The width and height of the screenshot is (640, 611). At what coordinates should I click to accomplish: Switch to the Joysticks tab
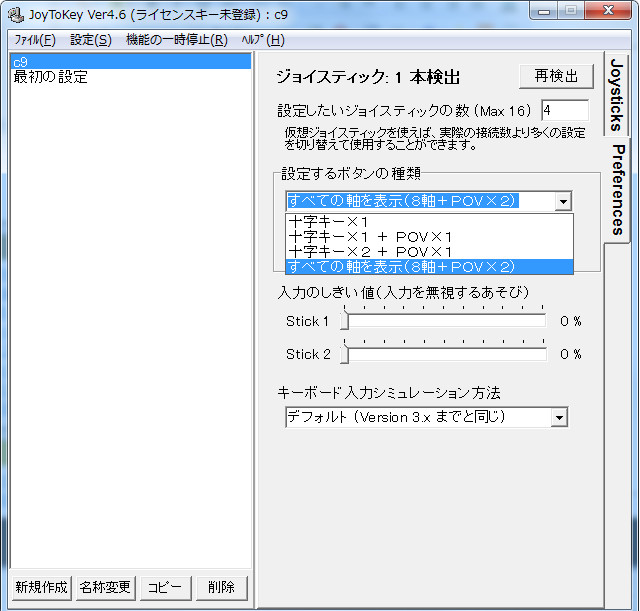(616, 95)
